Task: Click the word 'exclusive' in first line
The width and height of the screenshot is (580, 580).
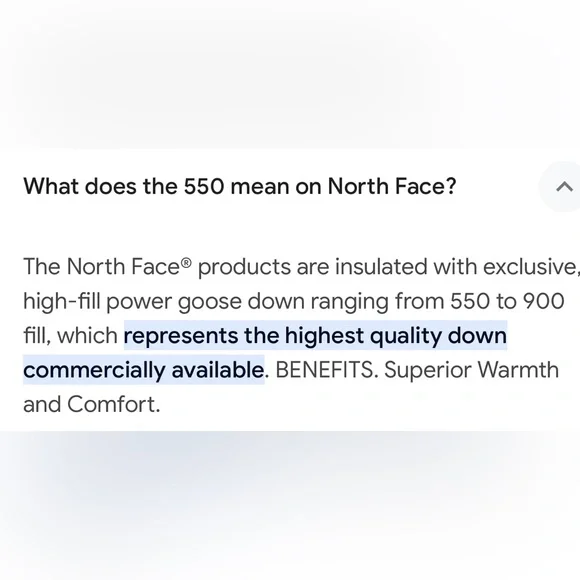Action: tap(529, 267)
